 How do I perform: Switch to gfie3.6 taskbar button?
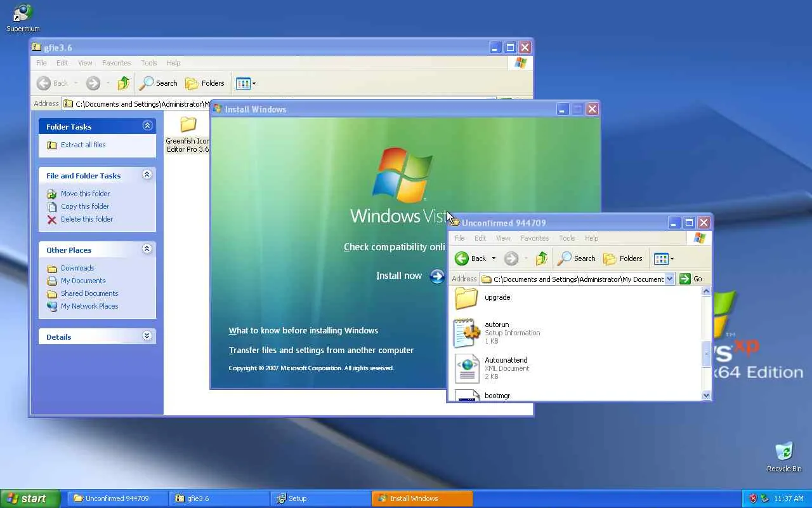219,498
